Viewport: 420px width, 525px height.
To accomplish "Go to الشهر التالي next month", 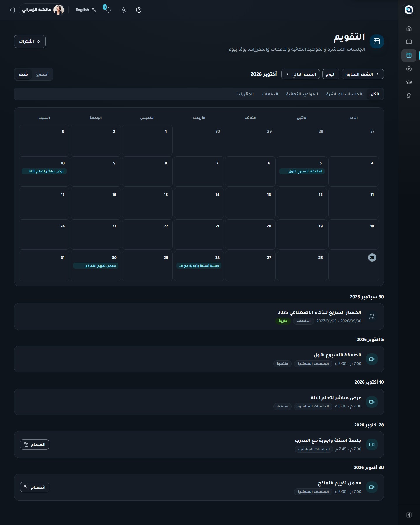I will click(x=301, y=74).
